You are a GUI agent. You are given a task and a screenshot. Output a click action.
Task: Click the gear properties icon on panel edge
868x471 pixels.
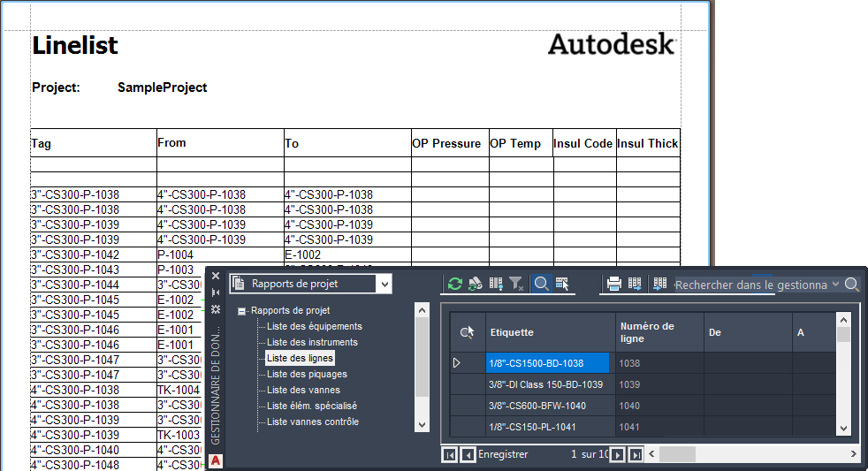click(x=216, y=308)
